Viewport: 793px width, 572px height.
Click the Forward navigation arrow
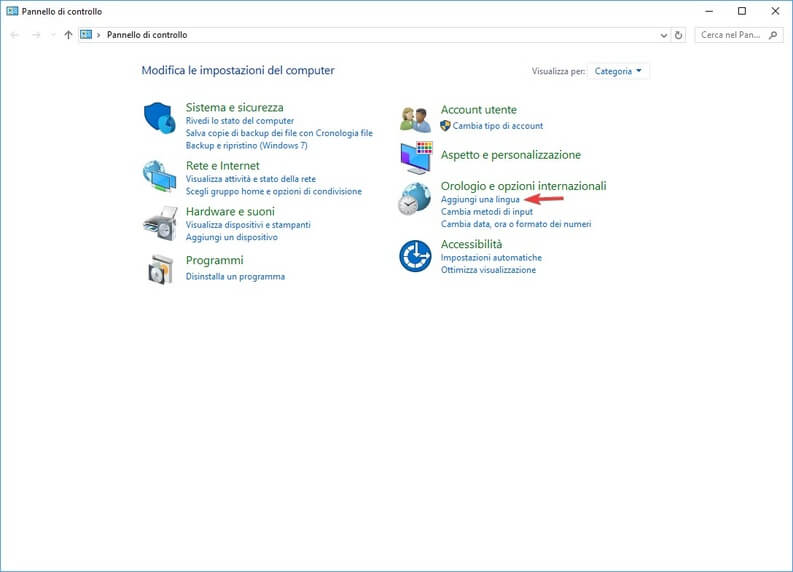[x=36, y=35]
